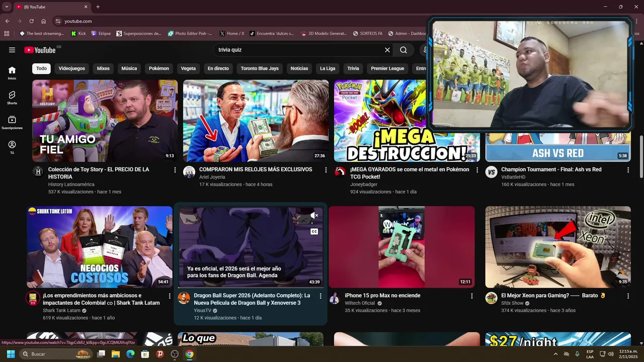
Task: Open the History Latinoamérica channel avatar
Action: point(38,172)
